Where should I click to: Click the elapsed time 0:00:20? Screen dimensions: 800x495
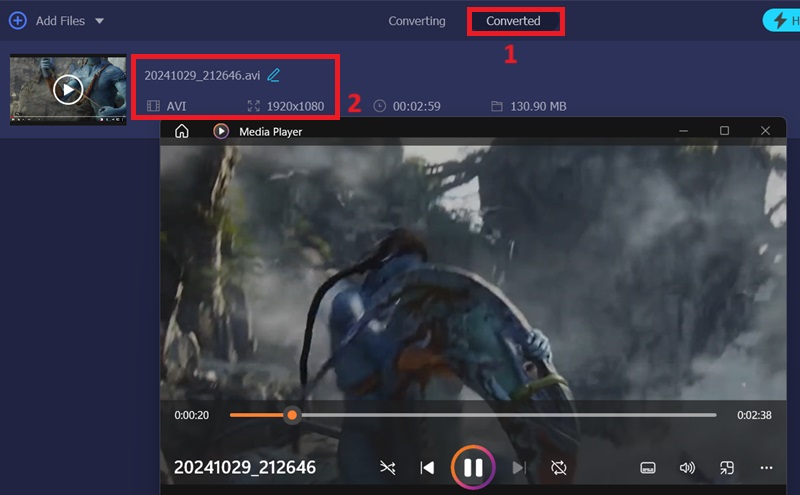[x=191, y=415]
